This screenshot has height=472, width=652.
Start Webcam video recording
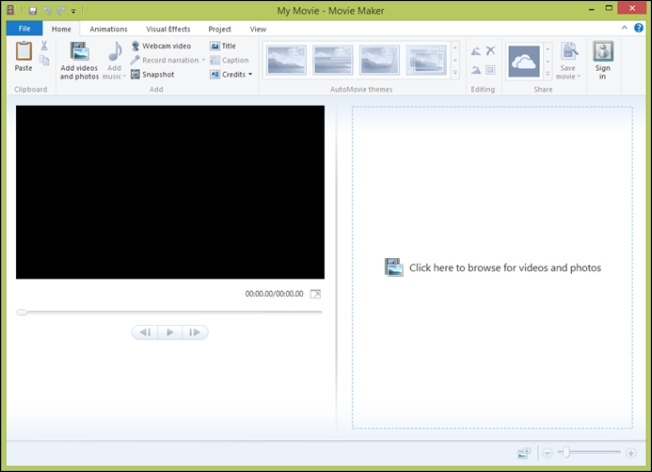pyautogui.click(x=161, y=46)
